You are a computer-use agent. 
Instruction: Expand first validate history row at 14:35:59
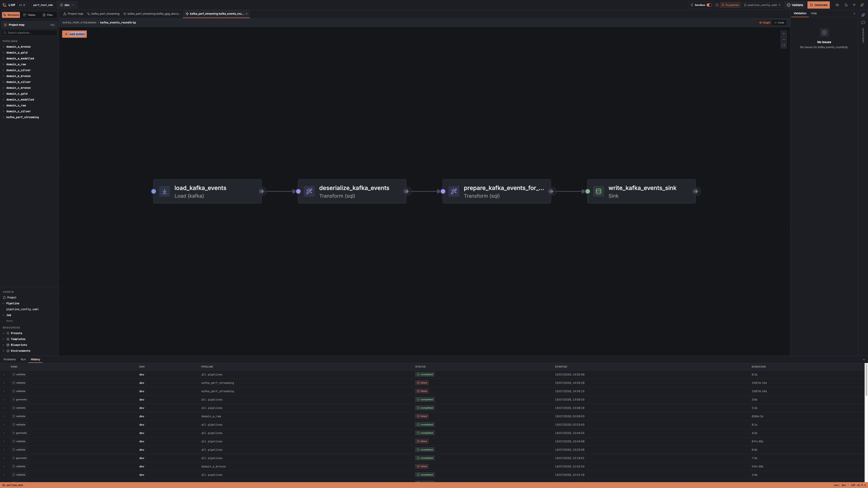coord(4,375)
